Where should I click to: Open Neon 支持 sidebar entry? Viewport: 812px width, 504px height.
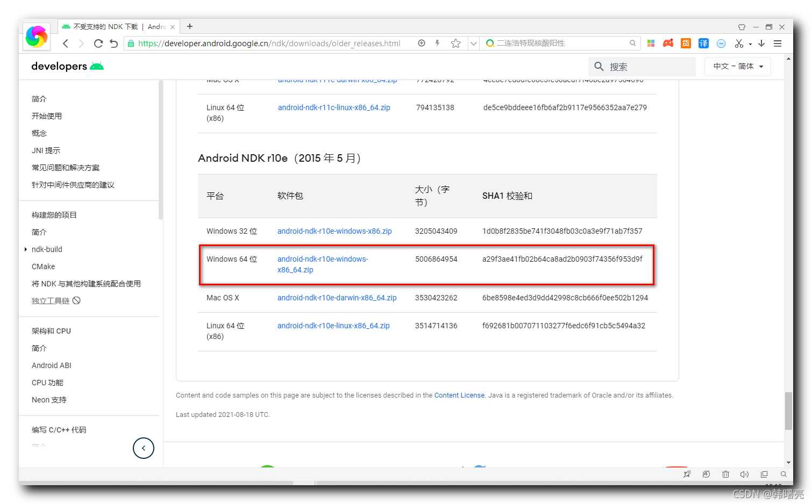(x=49, y=400)
